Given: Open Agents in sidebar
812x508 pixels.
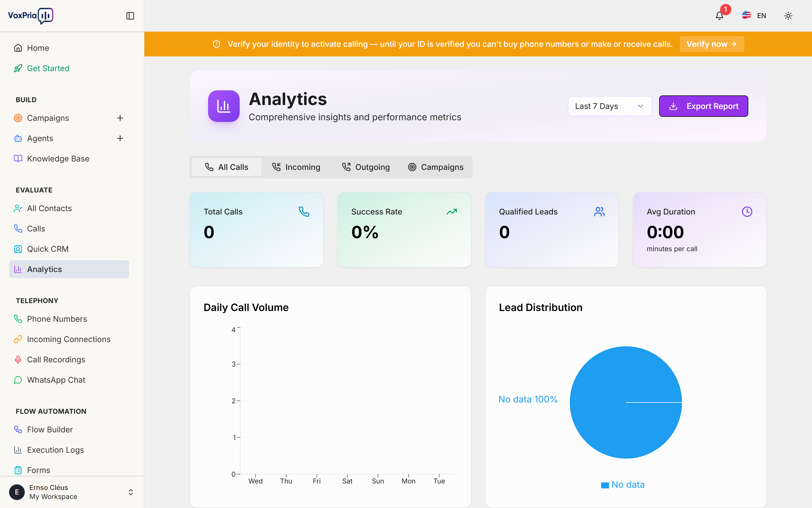Looking at the screenshot, I should tap(60, 138).
